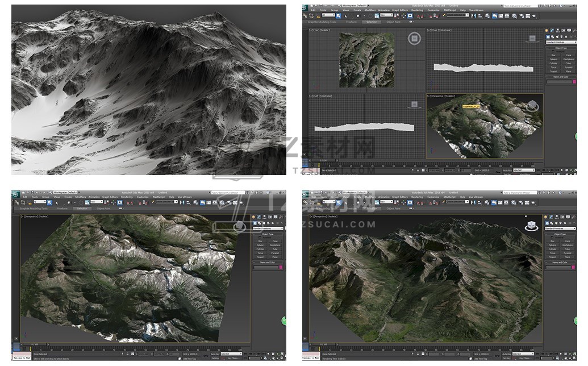This screenshot has width=588, height=366.
Task: Enable the AutoGrid checkbox in the four-viewport window
Action: (x=552, y=52)
